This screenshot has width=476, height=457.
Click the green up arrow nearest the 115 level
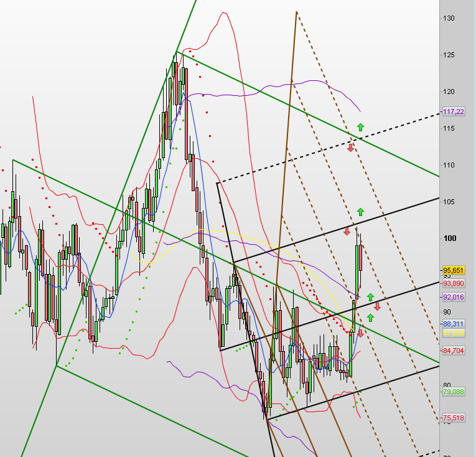(x=360, y=127)
